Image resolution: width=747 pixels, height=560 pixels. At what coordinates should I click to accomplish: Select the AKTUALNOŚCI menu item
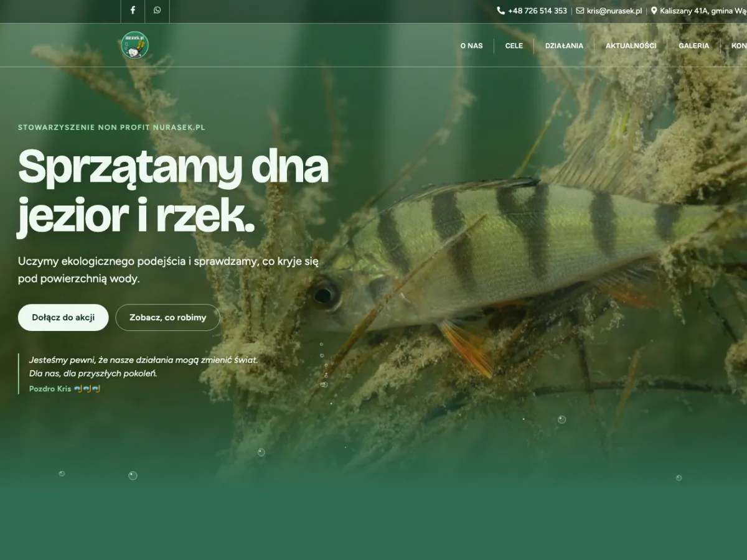pos(631,45)
